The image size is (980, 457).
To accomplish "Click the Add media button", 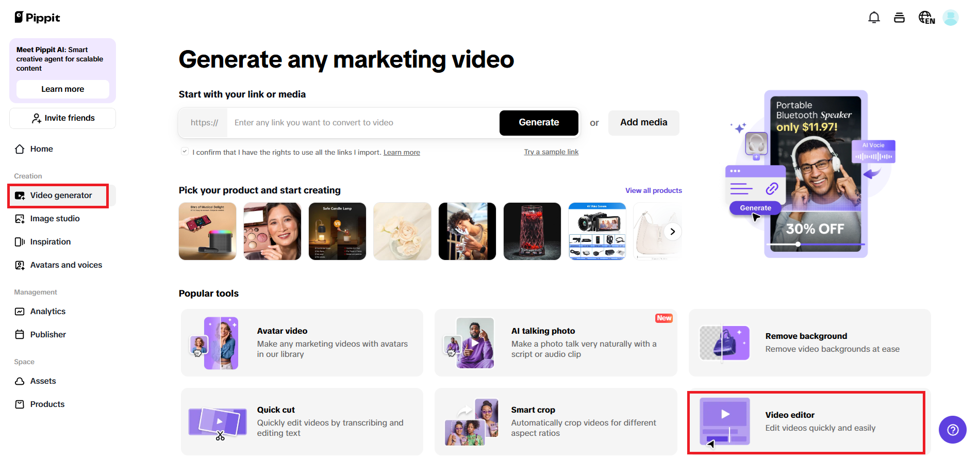I will click(643, 123).
